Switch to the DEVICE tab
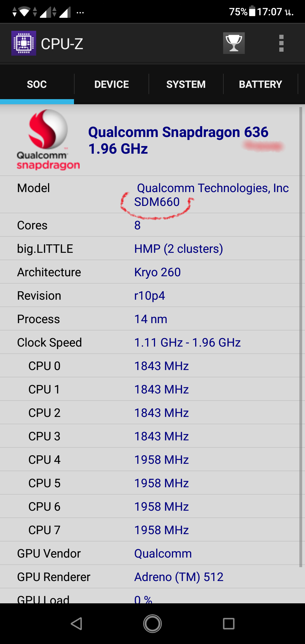 click(x=112, y=84)
